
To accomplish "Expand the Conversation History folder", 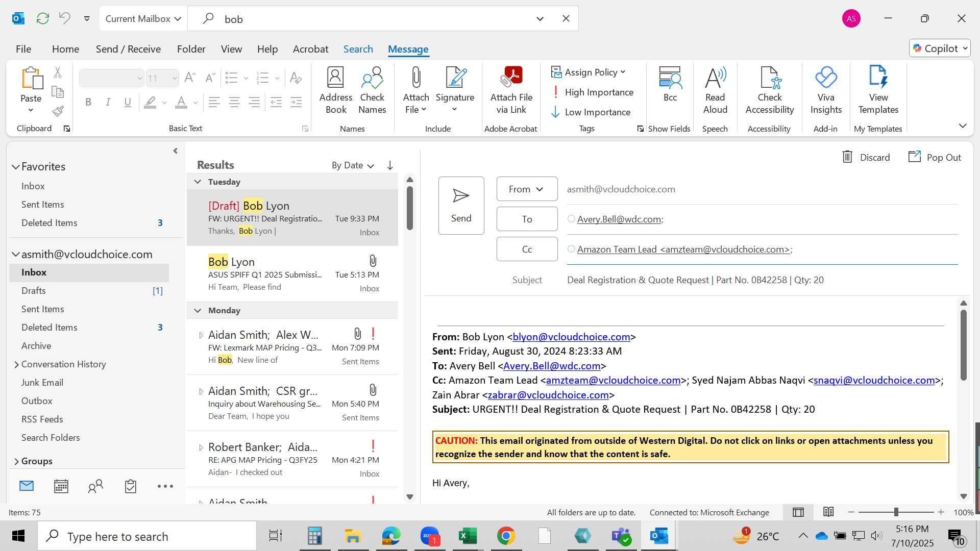I will pyautogui.click(x=16, y=364).
